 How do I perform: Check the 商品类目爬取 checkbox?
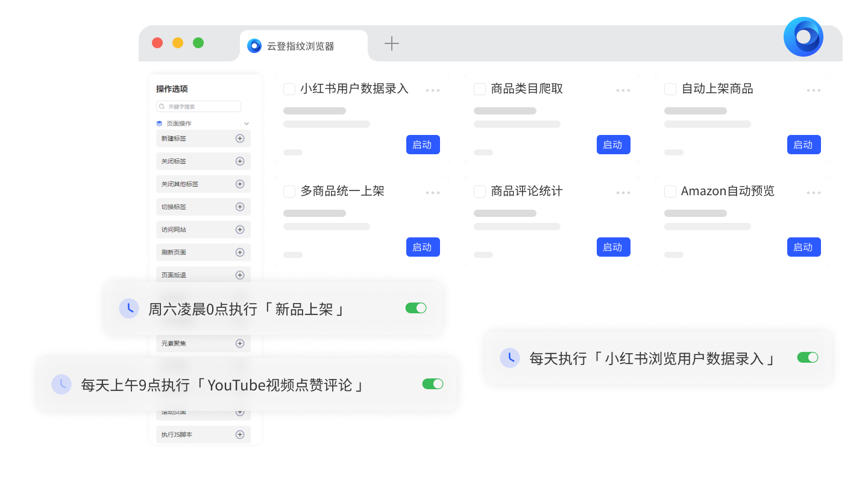480,89
